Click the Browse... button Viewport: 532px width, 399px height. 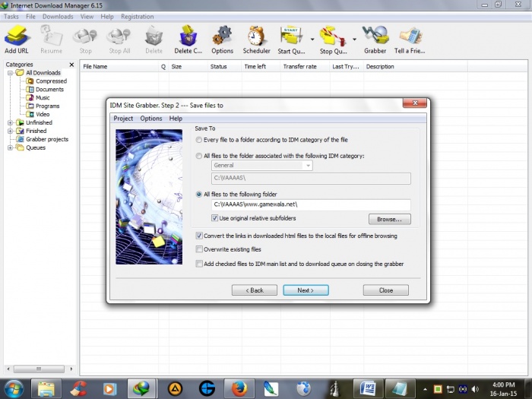point(389,219)
